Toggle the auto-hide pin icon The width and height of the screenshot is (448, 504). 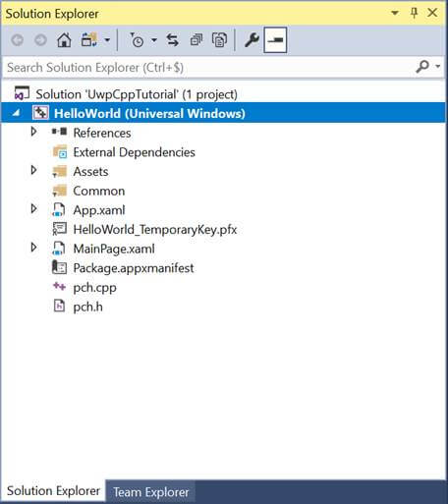pos(414,13)
